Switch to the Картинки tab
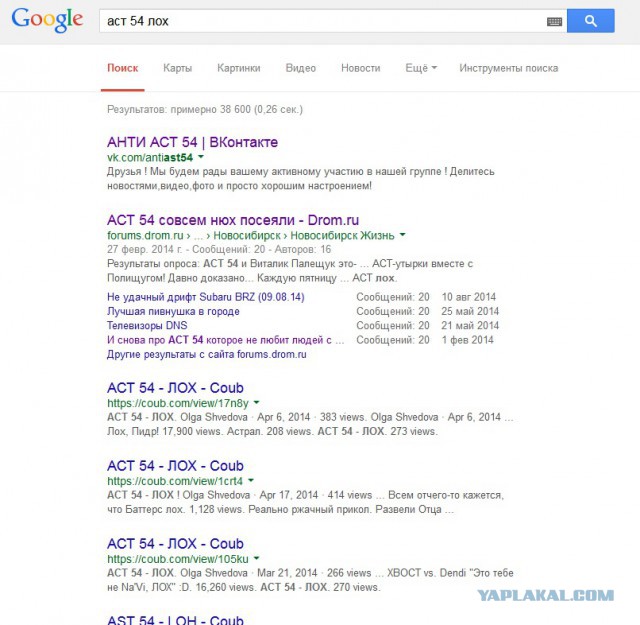640x625 pixels. click(239, 68)
